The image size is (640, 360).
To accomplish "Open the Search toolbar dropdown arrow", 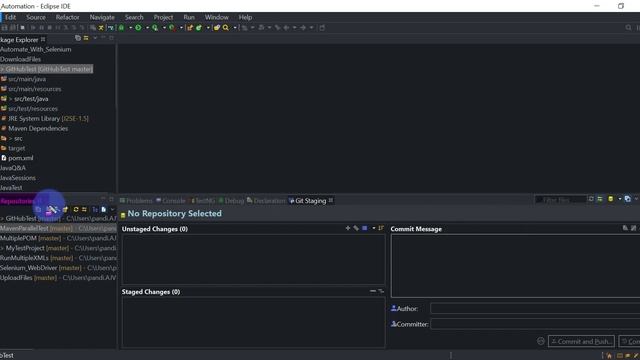I will 235,28.
